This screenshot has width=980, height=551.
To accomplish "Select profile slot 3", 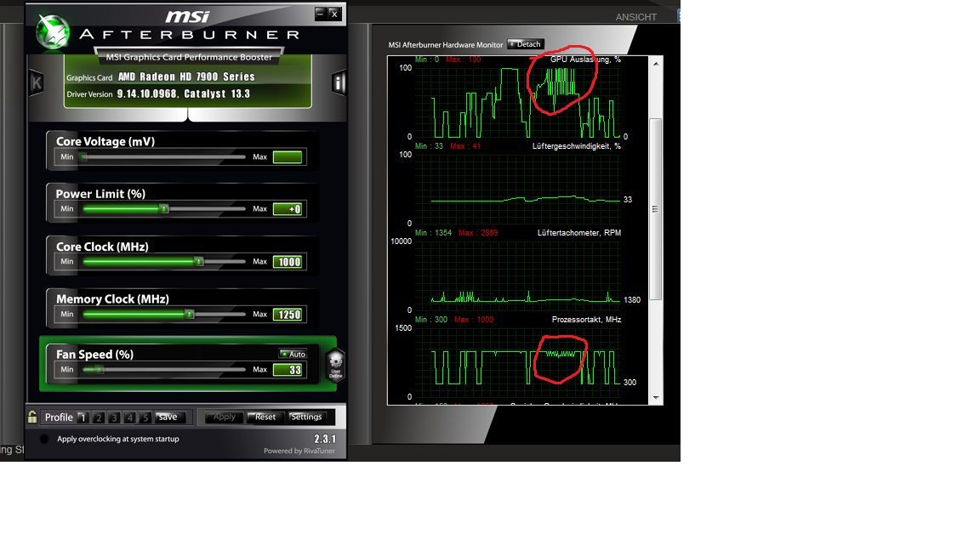I will 114,418.
